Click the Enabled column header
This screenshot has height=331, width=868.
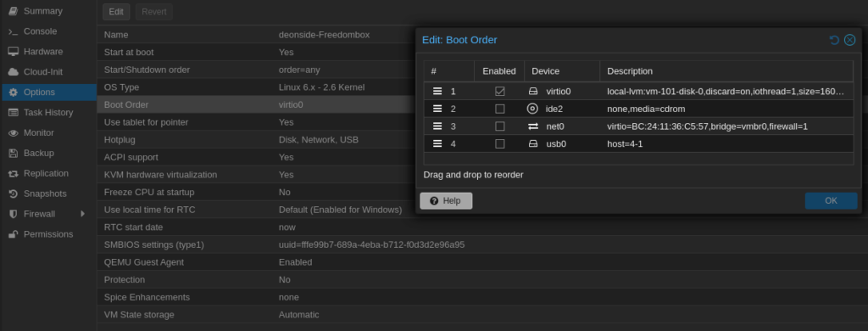(x=498, y=71)
